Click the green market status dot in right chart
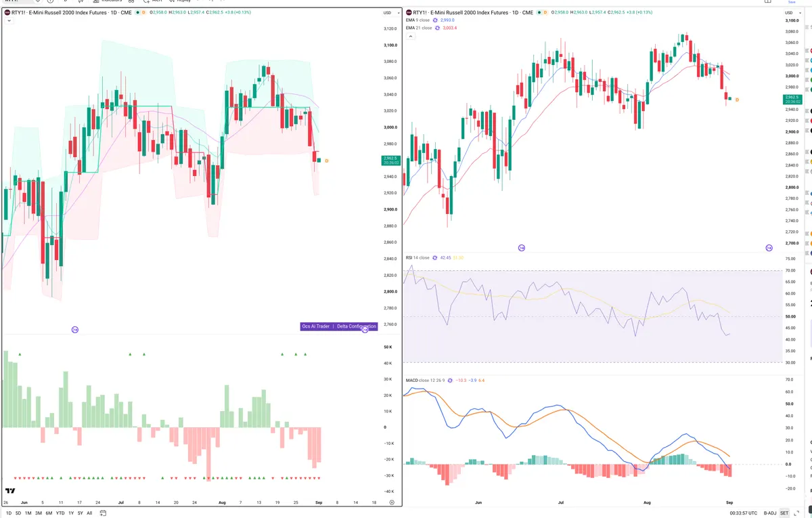Screen dimensions: 812x518 (x=539, y=13)
